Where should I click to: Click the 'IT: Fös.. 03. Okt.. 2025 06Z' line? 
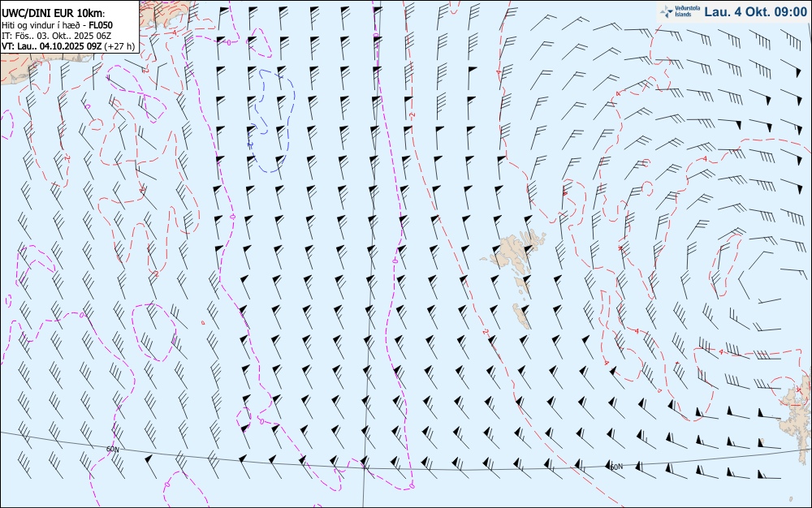[57, 36]
